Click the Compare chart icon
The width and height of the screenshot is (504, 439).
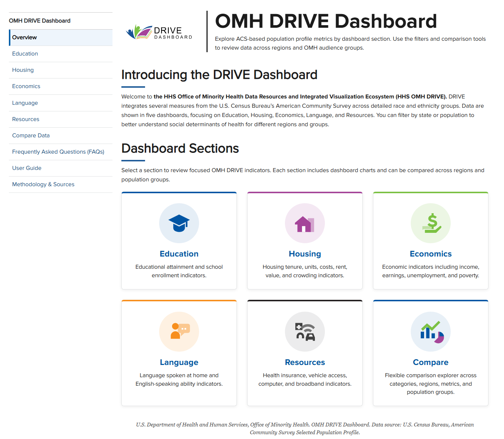pyautogui.click(x=431, y=332)
